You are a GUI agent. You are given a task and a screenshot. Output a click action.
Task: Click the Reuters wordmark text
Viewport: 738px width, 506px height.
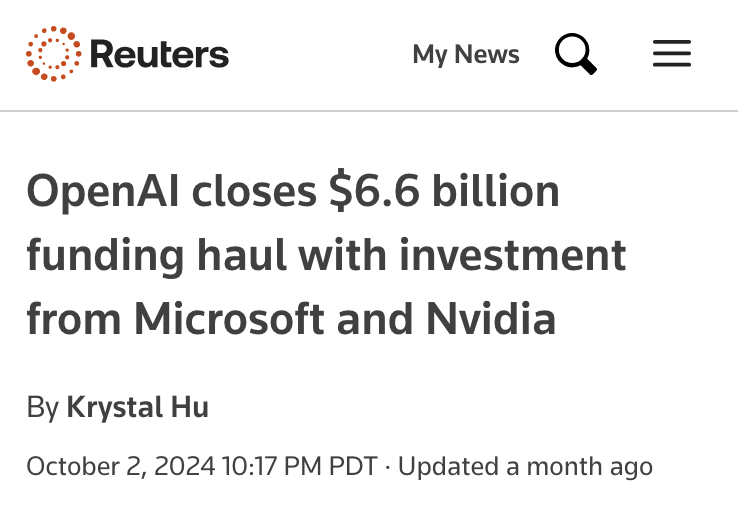point(159,54)
